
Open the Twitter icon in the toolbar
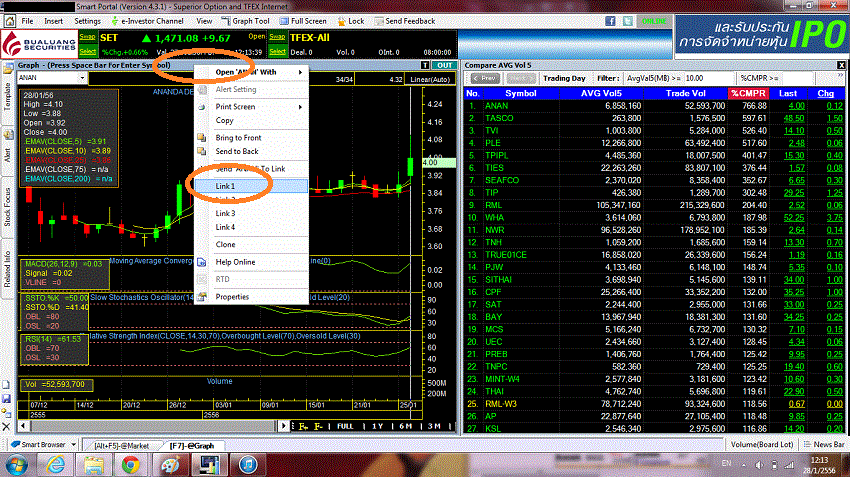627,21
